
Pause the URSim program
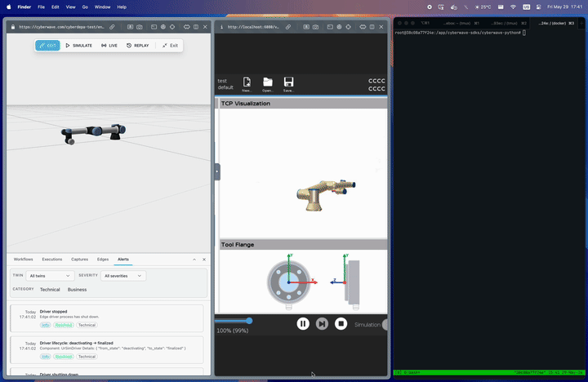[x=303, y=323]
